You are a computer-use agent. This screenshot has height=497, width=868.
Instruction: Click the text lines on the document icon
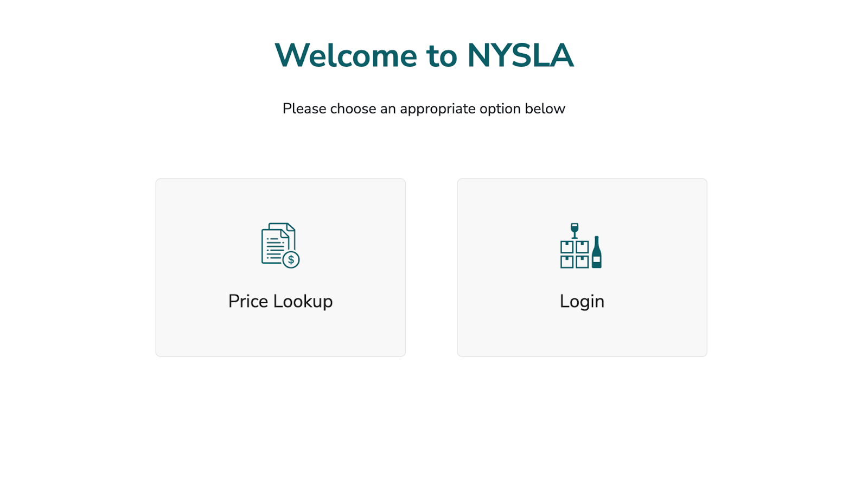coord(275,248)
